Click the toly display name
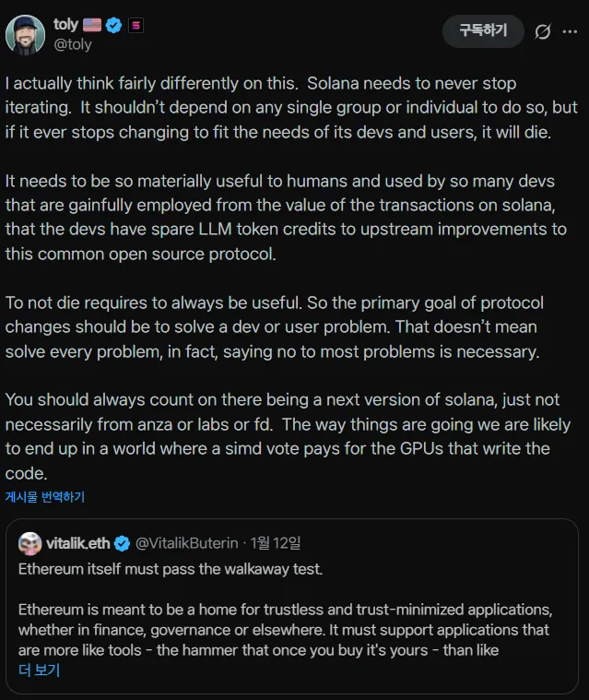589x700 pixels. [x=65, y=25]
